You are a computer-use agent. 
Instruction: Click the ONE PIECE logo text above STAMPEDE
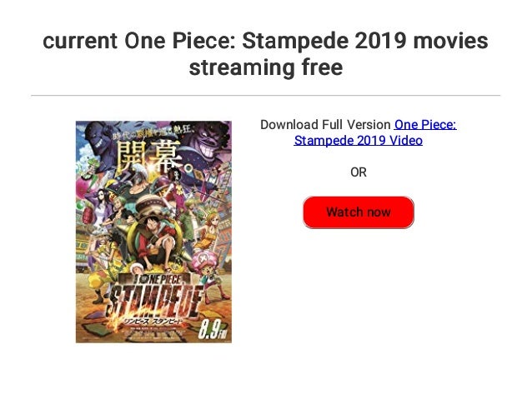157,279
